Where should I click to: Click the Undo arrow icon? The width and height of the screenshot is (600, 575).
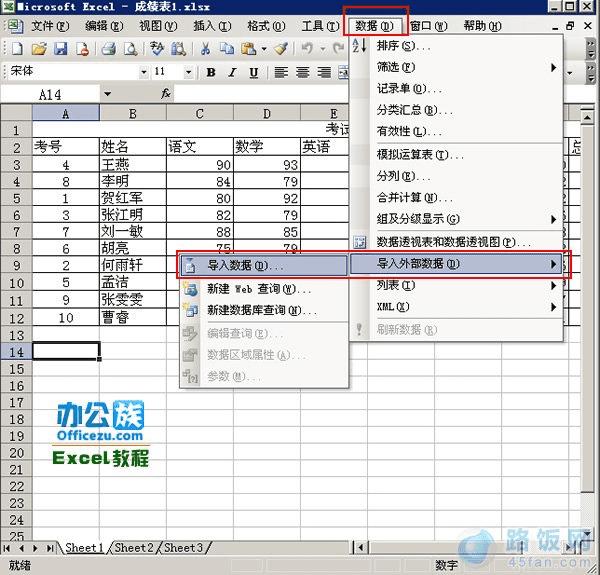coord(307,49)
